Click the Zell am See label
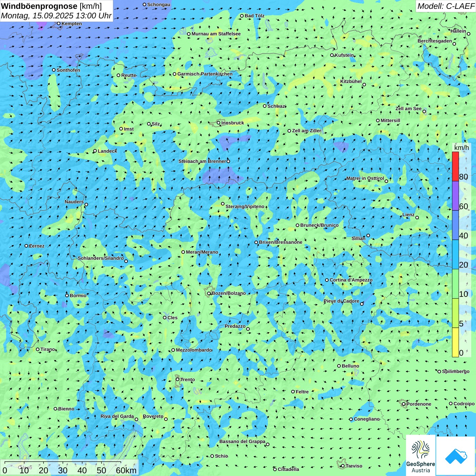 [408, 108]
